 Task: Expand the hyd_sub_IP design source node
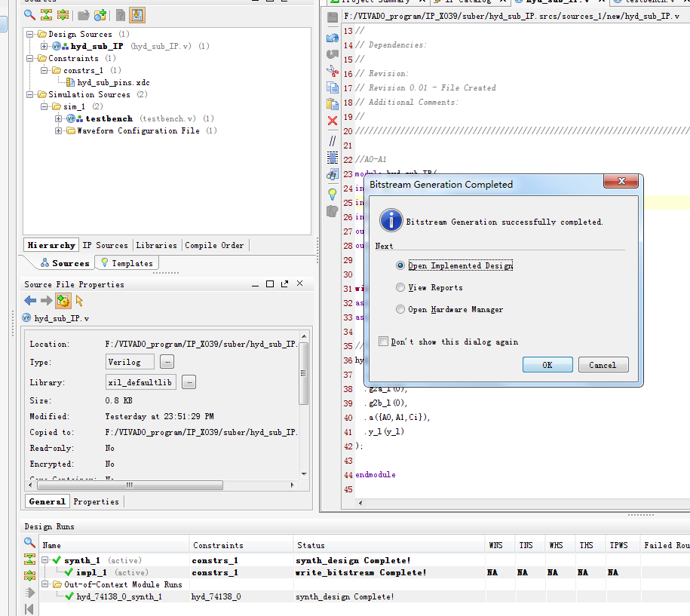(44, 47)
